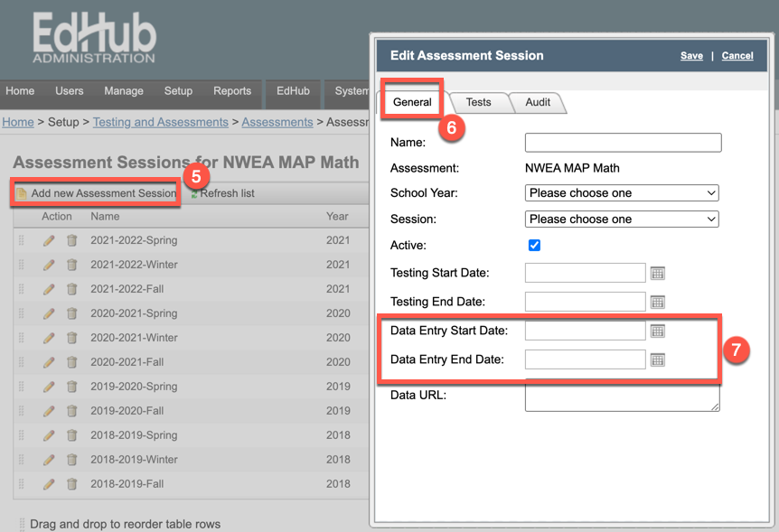Edit the 2021-2022-Fall session with pencil icon
779x532 pixels.
49,290
